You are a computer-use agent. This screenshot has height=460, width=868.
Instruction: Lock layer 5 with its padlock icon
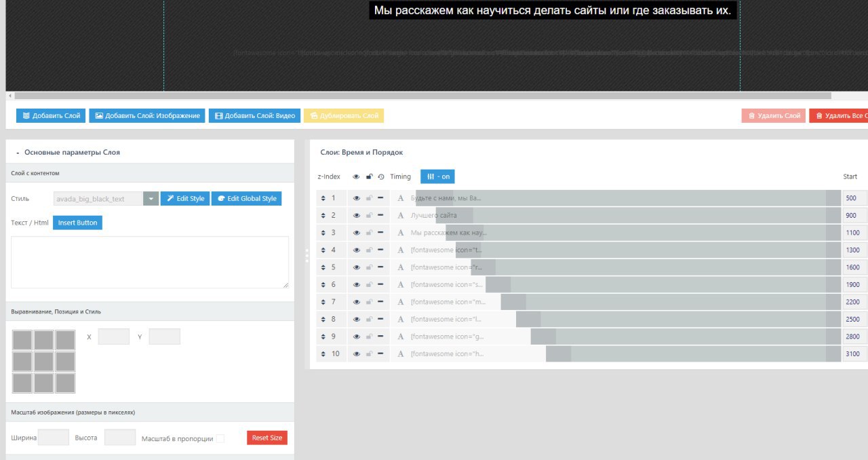[x=369, y=267]
